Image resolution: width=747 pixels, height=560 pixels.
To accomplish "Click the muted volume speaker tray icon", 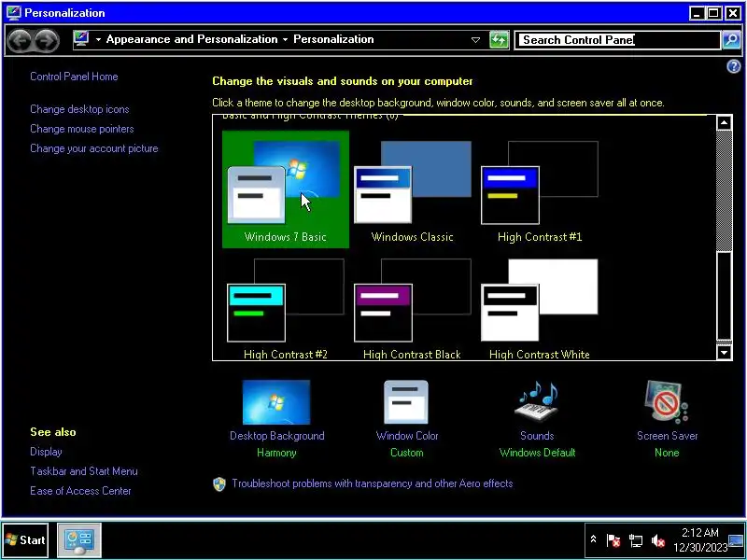I will tap(658, 540).
